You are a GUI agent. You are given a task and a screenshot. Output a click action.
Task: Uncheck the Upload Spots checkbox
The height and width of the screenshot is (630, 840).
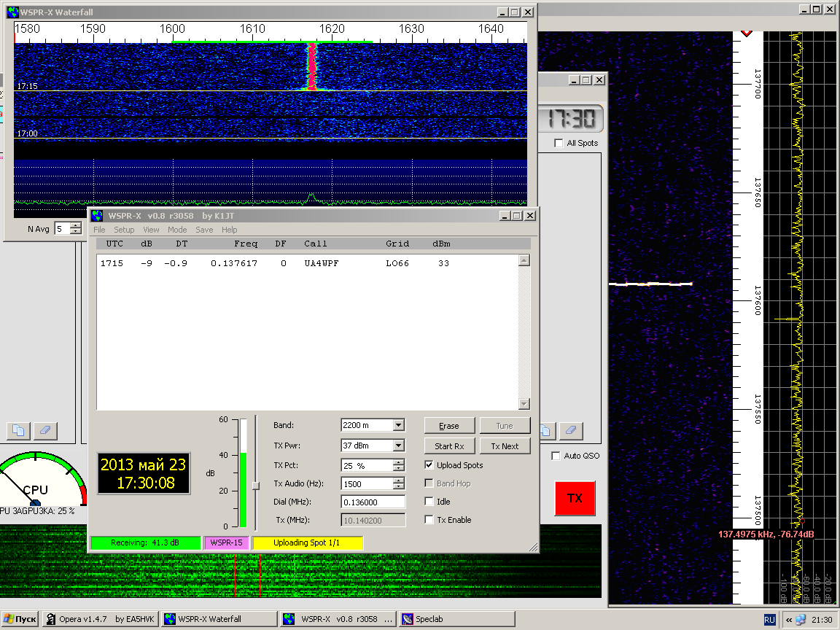(429, 465)
